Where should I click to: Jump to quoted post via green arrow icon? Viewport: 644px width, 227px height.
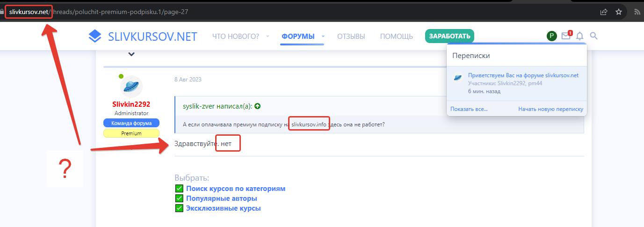pyautogui.click(x=257, y=106)
